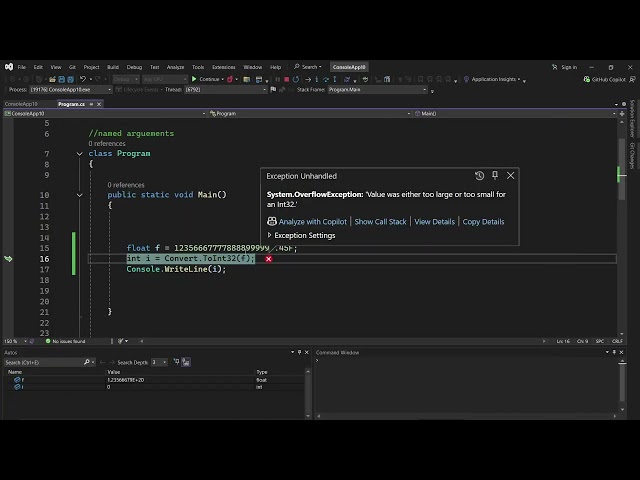
Task: Click View Details link
Action: (434, 222)
